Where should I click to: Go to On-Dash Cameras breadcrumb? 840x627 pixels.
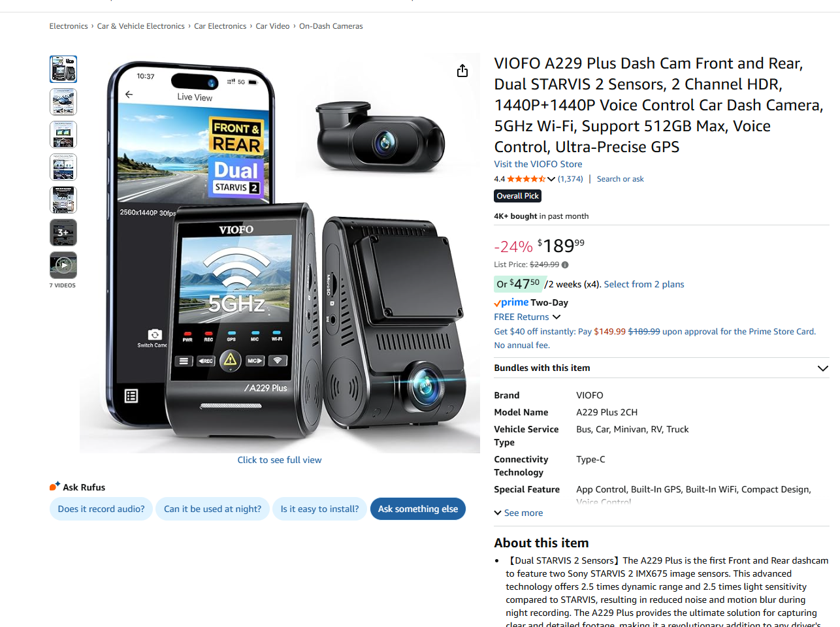pos(331,26)
